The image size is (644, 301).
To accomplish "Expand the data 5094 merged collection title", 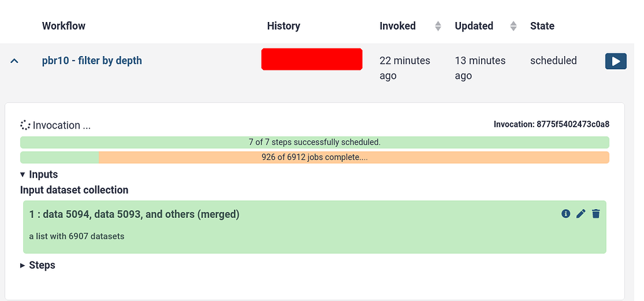I will coord(135,214).
